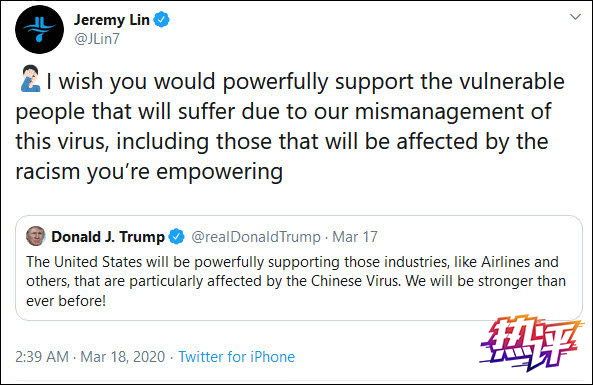
Task: Click the Jeremy Lin display name
Action: [112, 20]
